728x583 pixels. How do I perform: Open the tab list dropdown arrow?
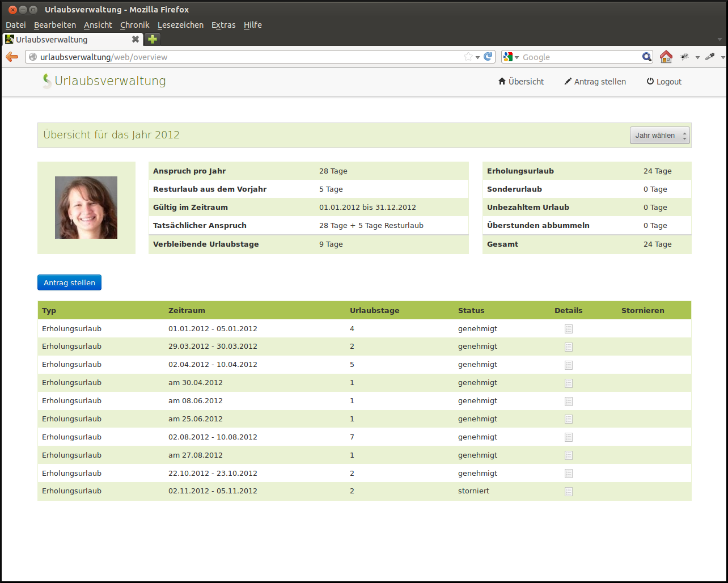click(720, 40)
